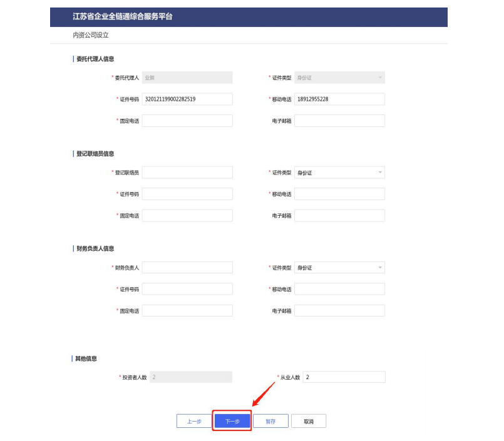This screenshot has width=504, height=441.
Task: Edit the 从业人数 field
Action: coord(344,377)
